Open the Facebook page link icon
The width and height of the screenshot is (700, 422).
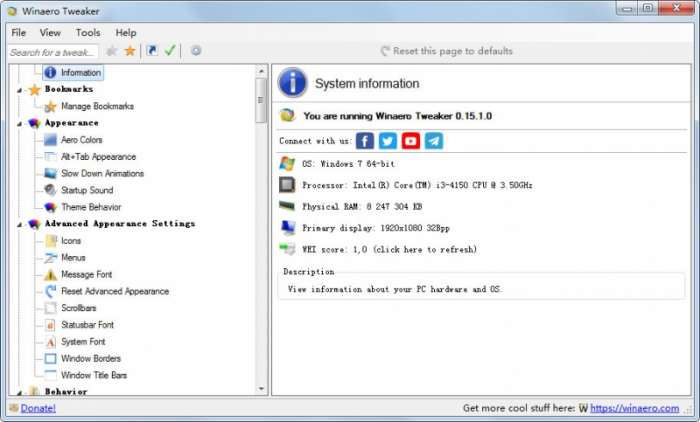click(x=365, y=141)
